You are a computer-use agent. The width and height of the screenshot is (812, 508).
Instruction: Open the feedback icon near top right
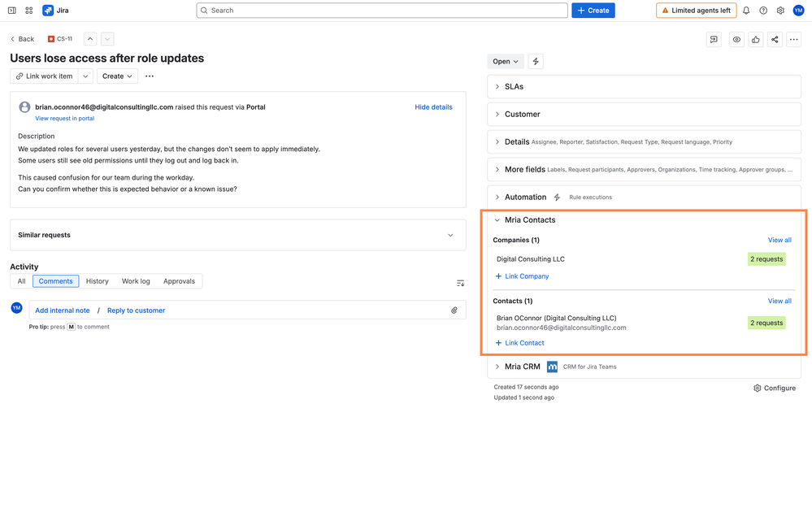pos(714,39)
